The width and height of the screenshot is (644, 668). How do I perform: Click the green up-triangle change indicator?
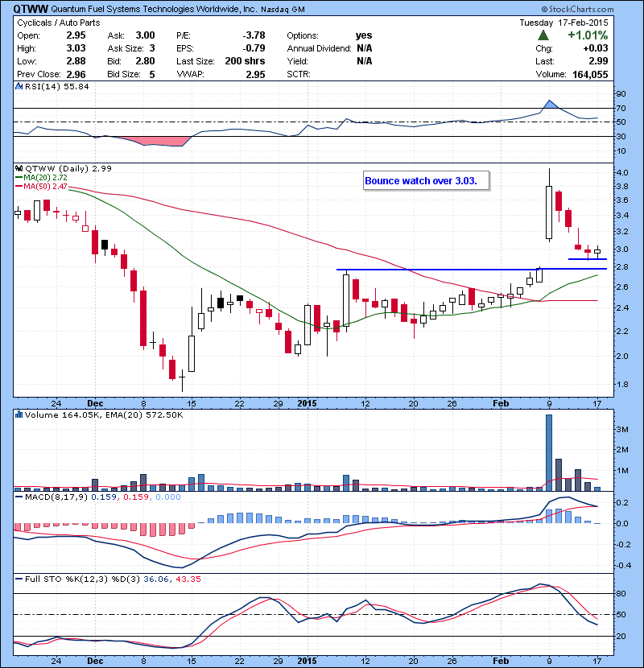[543, 35]
